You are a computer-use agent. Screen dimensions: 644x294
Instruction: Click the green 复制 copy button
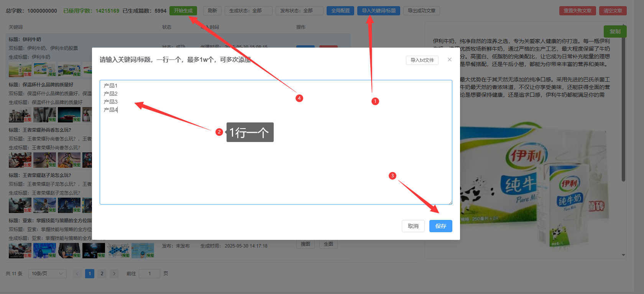[x=615, y=31]
